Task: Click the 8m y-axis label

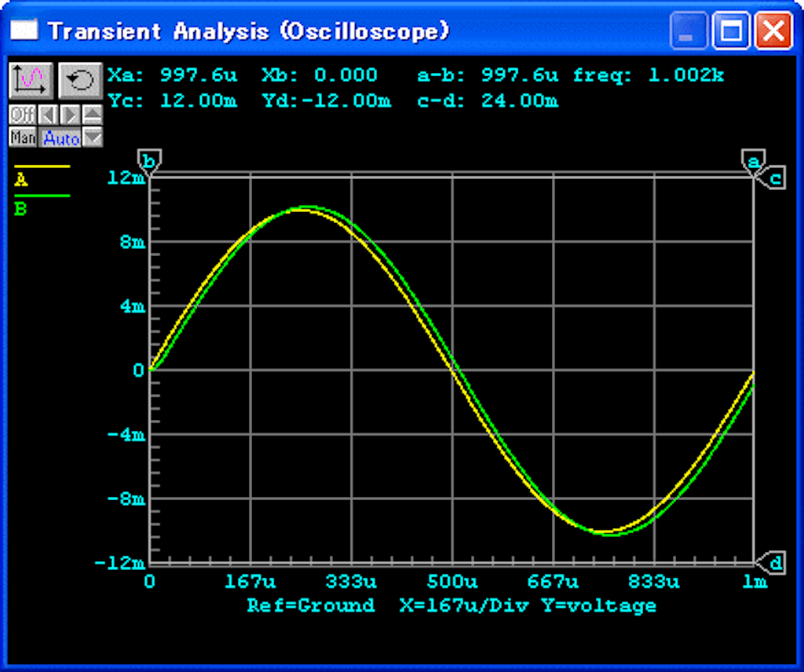Action: pos(133,242)
